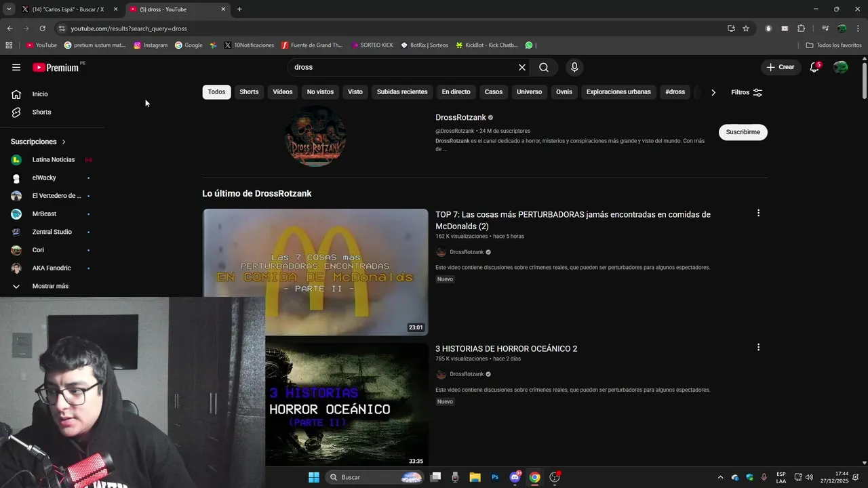Click the Chrome address bar URL
Viewport: 868px width, 488px height.
129,28
